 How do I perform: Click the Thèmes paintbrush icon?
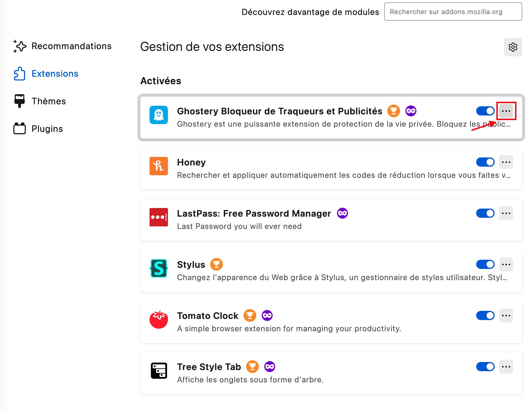(20, 101)
